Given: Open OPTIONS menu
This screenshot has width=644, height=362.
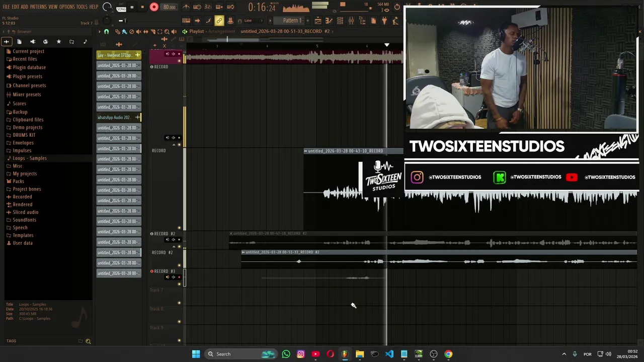Looking at the screenshot, I should (x=67, y=7).
